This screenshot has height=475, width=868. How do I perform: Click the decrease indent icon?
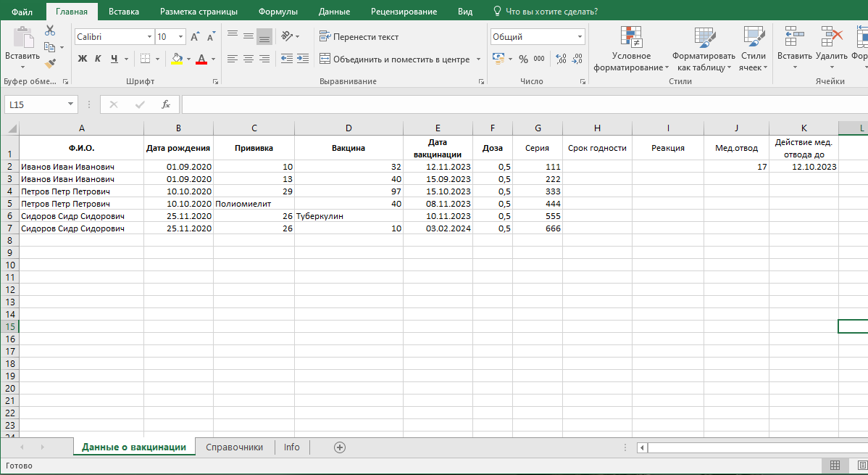pos(287,59)
